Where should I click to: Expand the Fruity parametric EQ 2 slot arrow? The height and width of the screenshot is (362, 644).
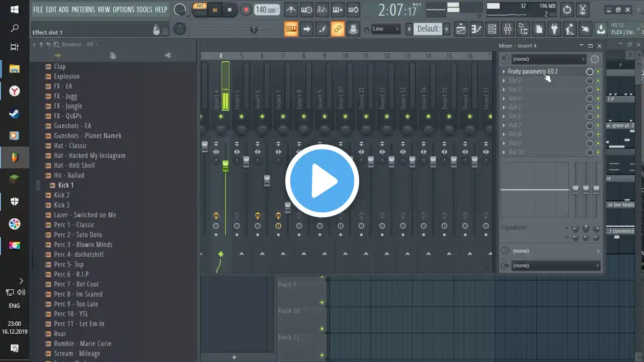[504, 72]
